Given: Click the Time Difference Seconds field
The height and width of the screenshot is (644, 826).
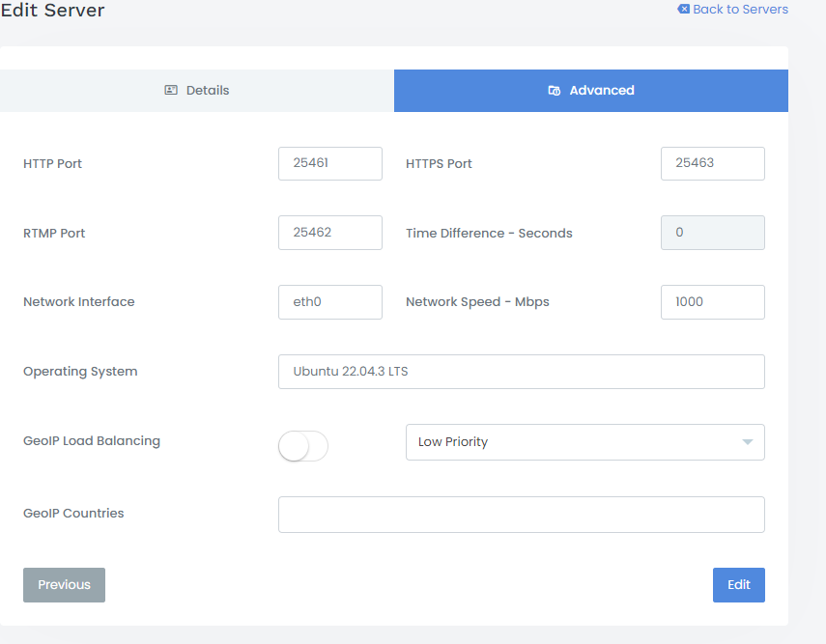Looking at the screenshot, I should (x=713, y=233).
